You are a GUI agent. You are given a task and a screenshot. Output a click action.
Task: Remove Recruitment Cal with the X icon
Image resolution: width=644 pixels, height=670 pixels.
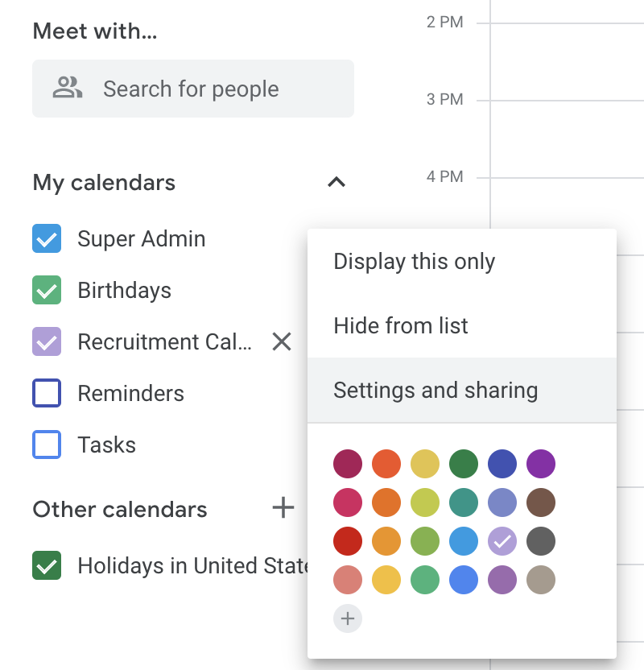tap(281, 341)
